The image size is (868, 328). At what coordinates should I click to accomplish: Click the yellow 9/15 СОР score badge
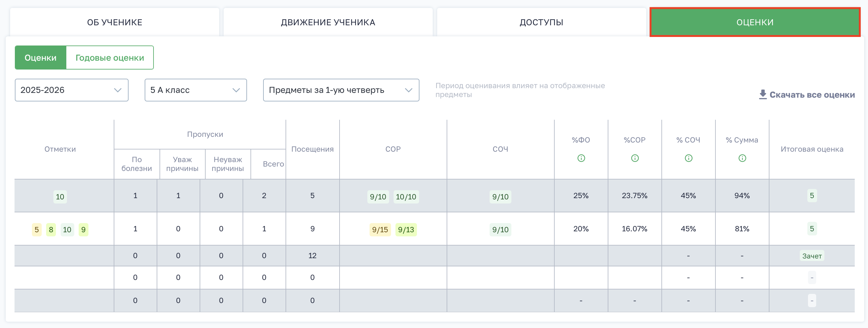coord(380,229)
